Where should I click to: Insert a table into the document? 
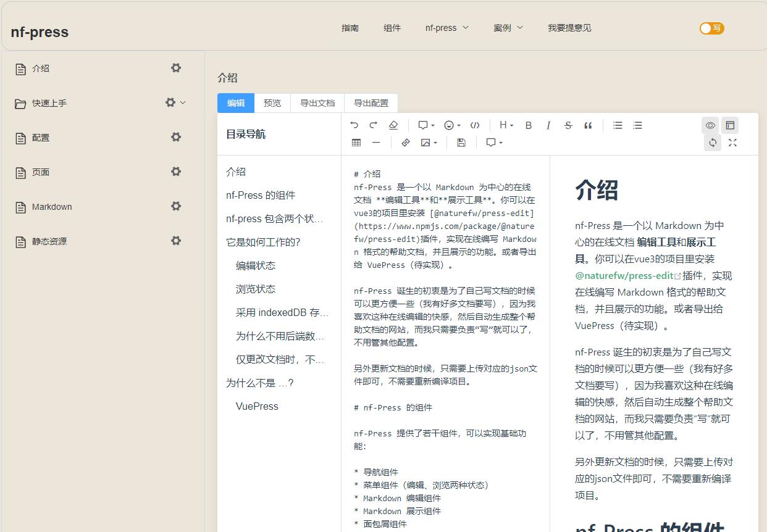pyautogui.click(x=356, y=143)
